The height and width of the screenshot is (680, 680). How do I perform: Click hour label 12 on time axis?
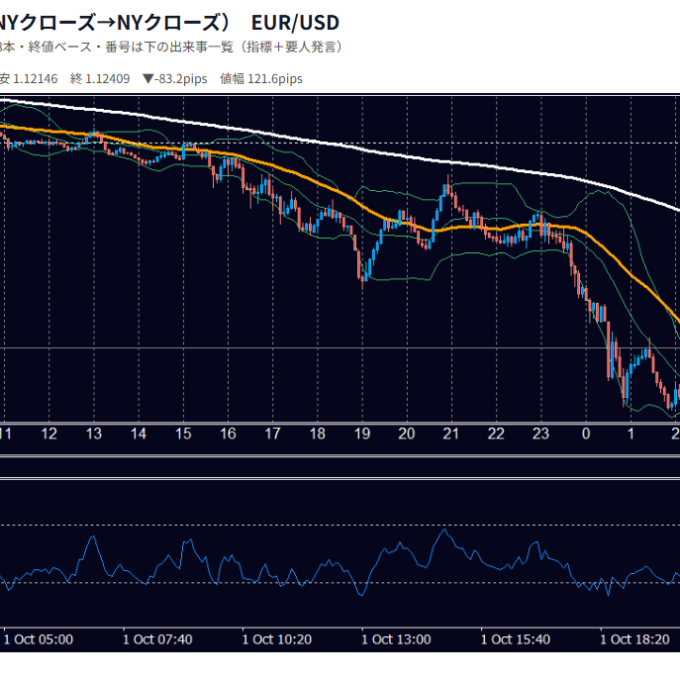pyautogui.click(x=49, y=434)
